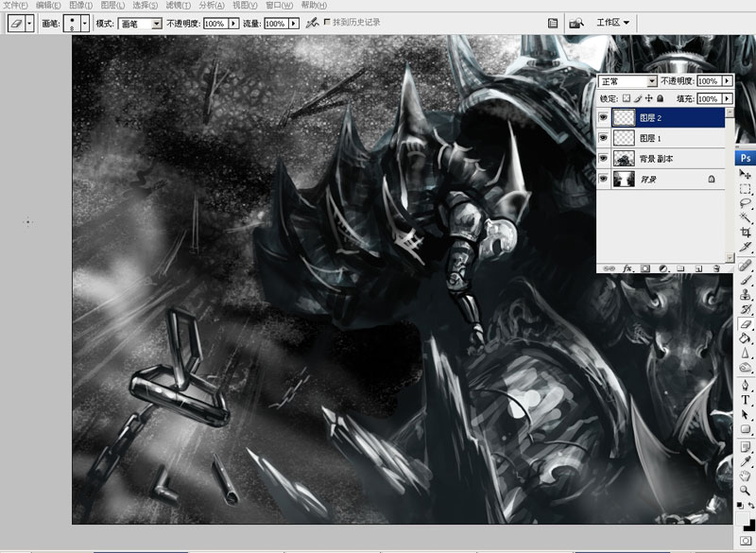Add a layer mask
This screenshot has height=553, width=756.
pyautogui.click(x=645, y=268)
